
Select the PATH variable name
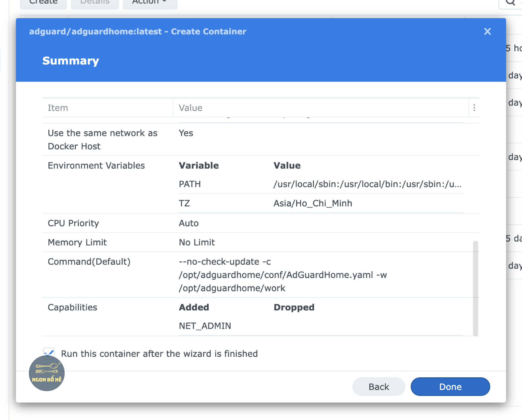[190, 184]
